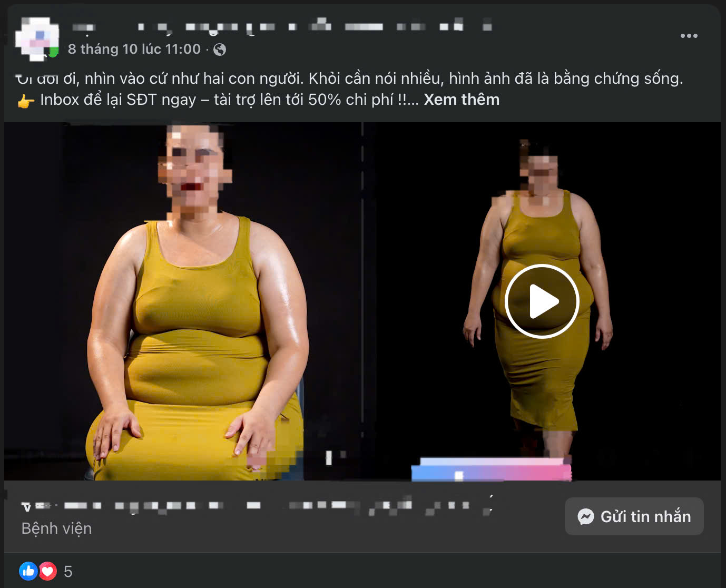Play the video with the circular play button
Screen dimensions: 726x588
coord(542,301)
